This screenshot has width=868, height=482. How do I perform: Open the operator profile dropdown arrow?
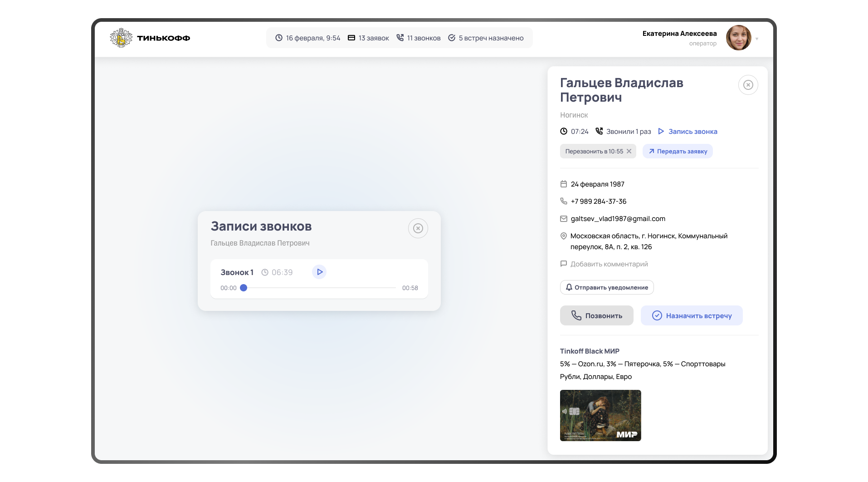(x=756, y=39)
